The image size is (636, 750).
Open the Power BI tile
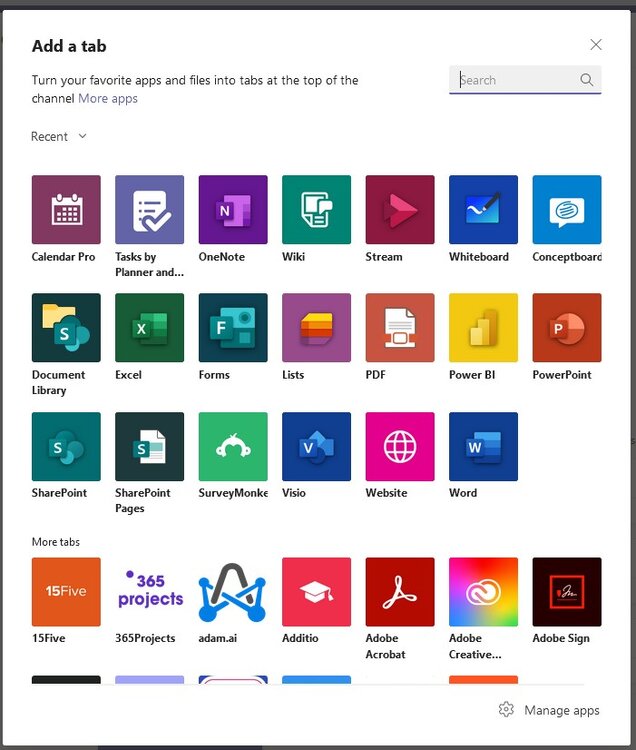coord(483,328)
